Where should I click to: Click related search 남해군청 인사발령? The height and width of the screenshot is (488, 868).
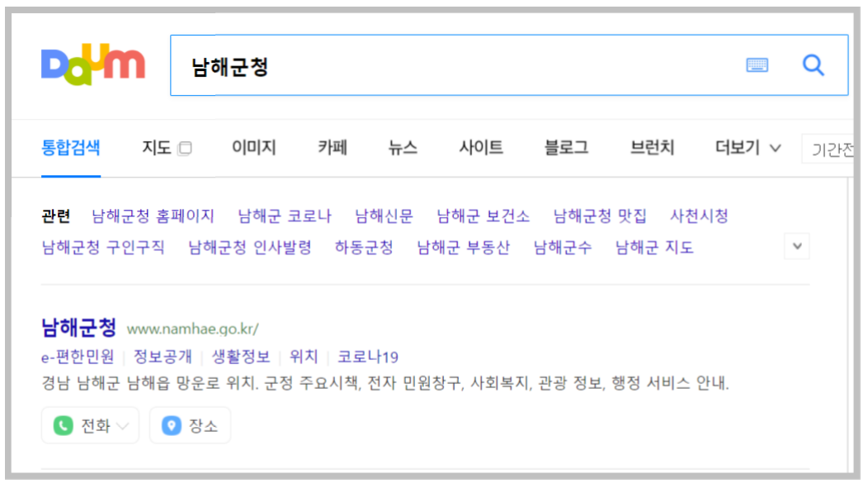click(250, 247)
